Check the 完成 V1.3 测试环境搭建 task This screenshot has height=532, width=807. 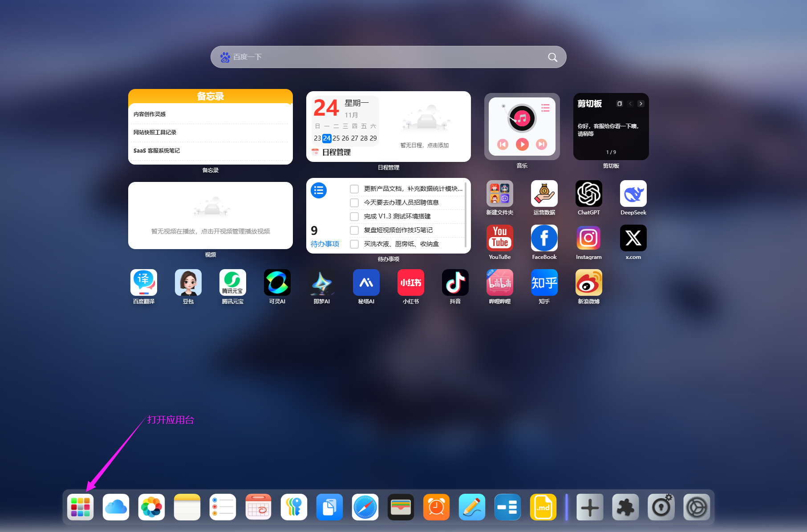click(354, 217)
